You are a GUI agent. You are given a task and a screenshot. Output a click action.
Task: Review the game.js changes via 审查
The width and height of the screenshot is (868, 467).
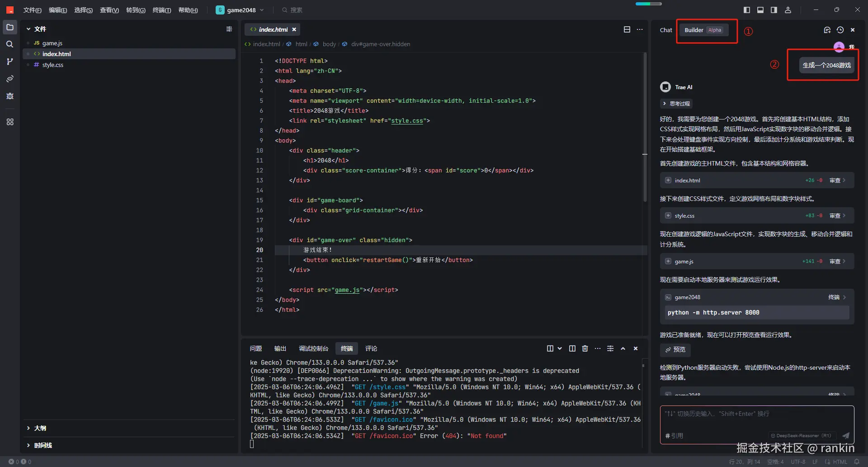[x=837, y=261]
